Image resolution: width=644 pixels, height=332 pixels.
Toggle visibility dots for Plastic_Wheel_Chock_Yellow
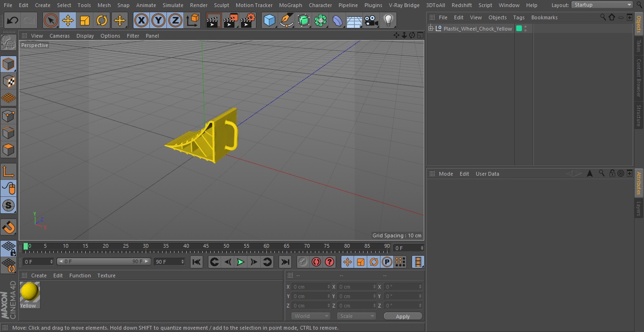525,29
